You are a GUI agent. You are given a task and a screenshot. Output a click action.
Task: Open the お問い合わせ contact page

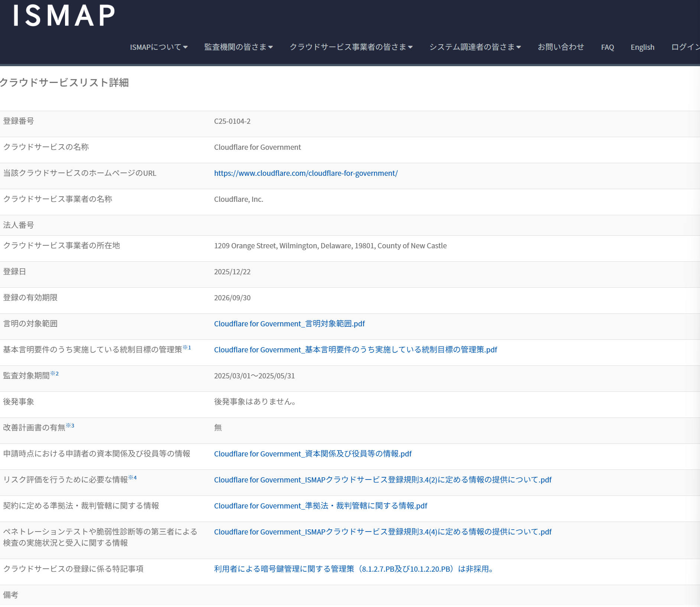[x=561, y=47]
